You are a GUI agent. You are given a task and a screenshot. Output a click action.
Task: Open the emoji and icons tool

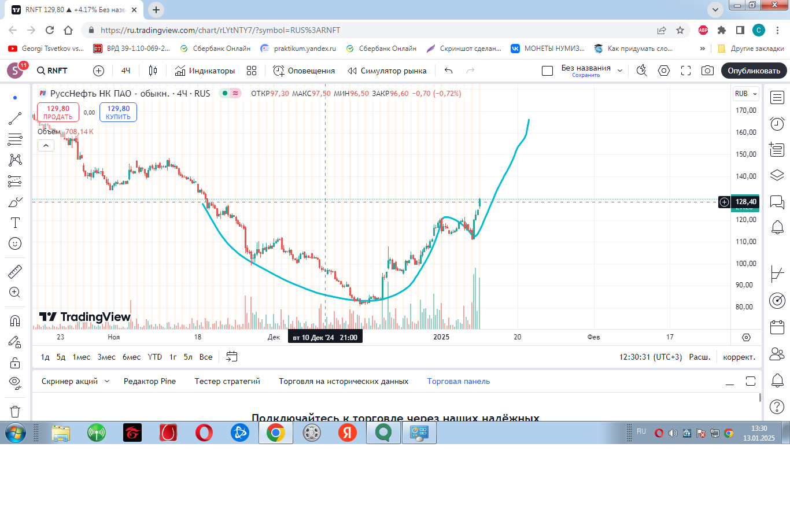(15, 243)
